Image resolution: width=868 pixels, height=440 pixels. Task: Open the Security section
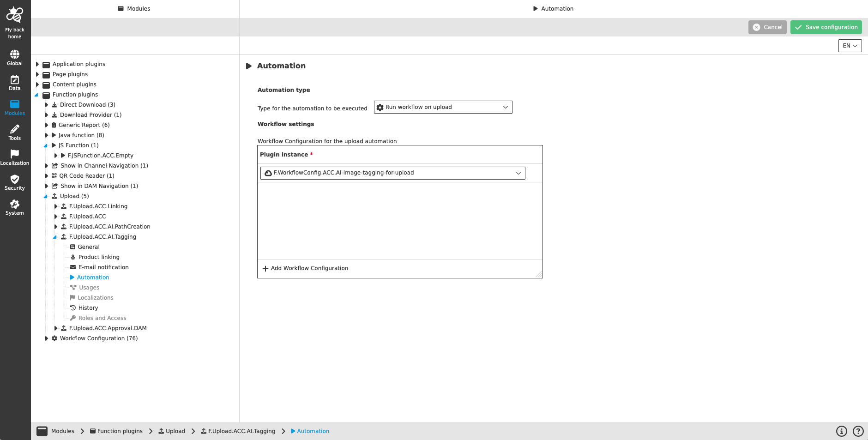[x=14, y=183]
